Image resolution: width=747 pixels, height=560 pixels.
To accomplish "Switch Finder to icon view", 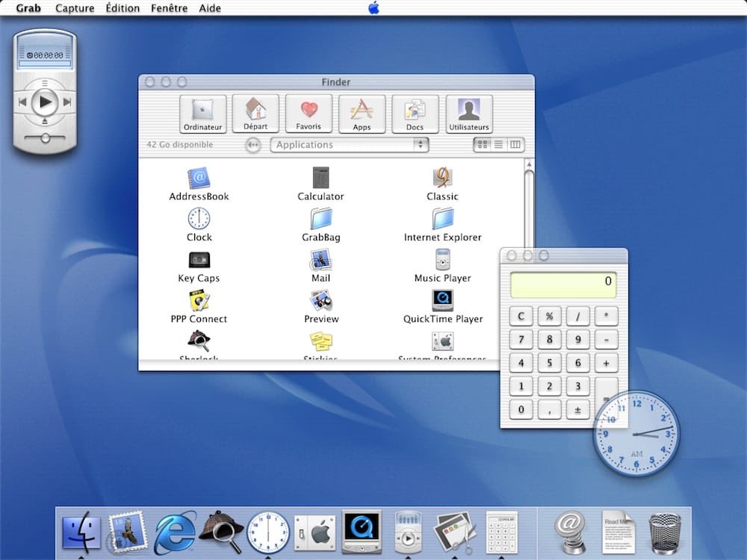I will pyautogui.click(x=483, y=144).
